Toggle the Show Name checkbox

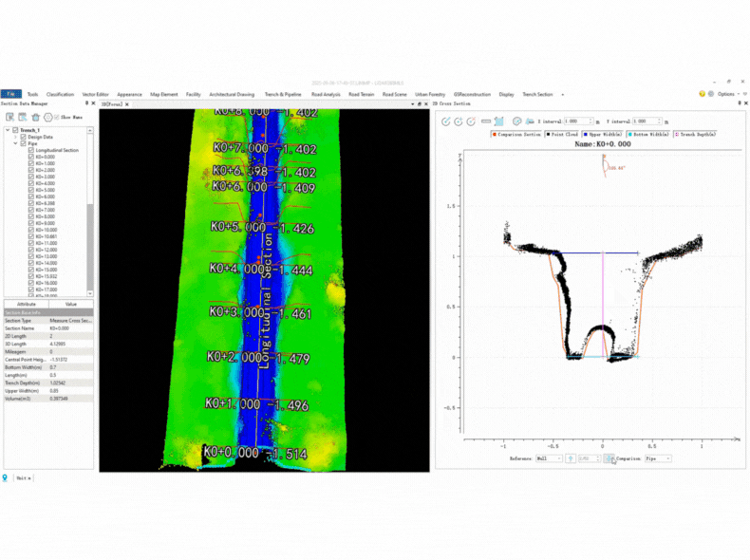[58, 117]
